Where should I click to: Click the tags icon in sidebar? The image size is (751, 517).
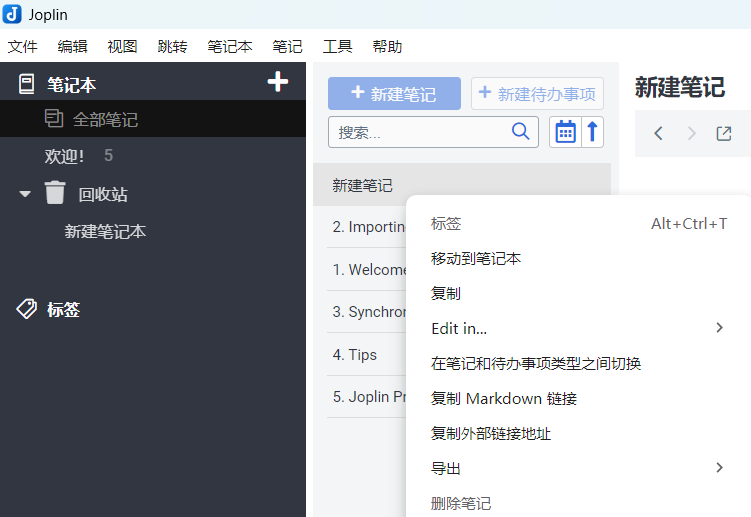(x=26, y=309)
